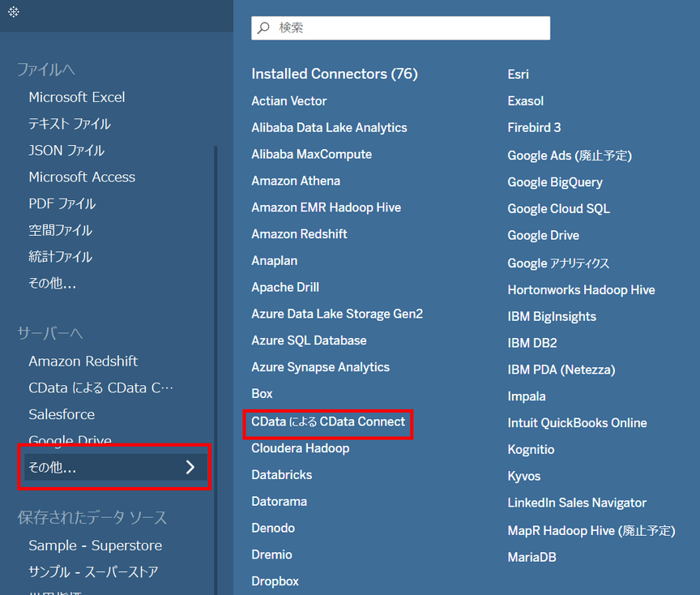Connect to Salesforce in the sidebar

(62, 414)
